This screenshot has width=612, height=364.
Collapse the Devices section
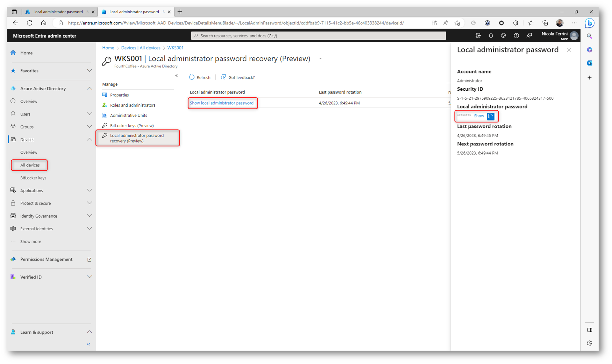pos(89,139)
